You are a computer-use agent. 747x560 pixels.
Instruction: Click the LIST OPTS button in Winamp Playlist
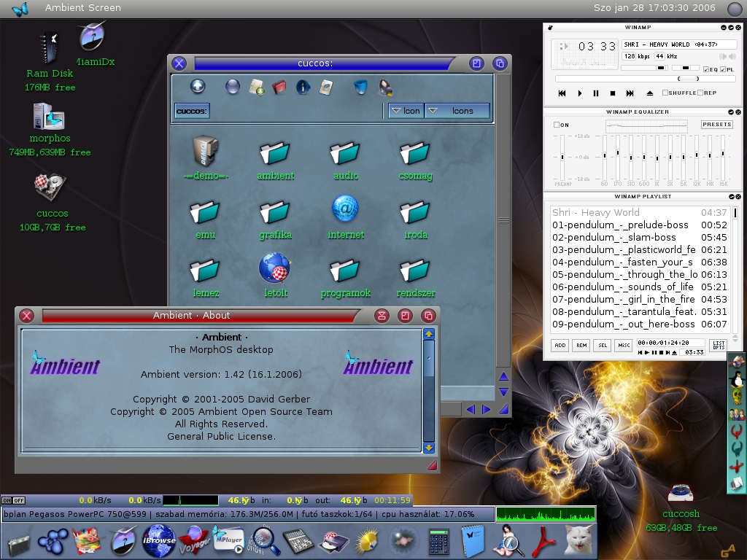click(719, 345)
